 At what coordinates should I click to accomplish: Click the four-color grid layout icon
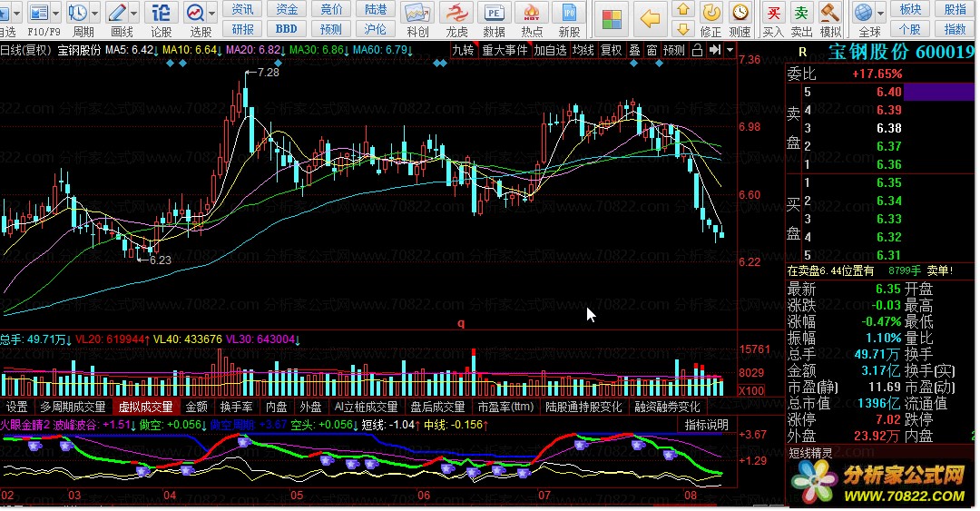[x=612, y=19]
